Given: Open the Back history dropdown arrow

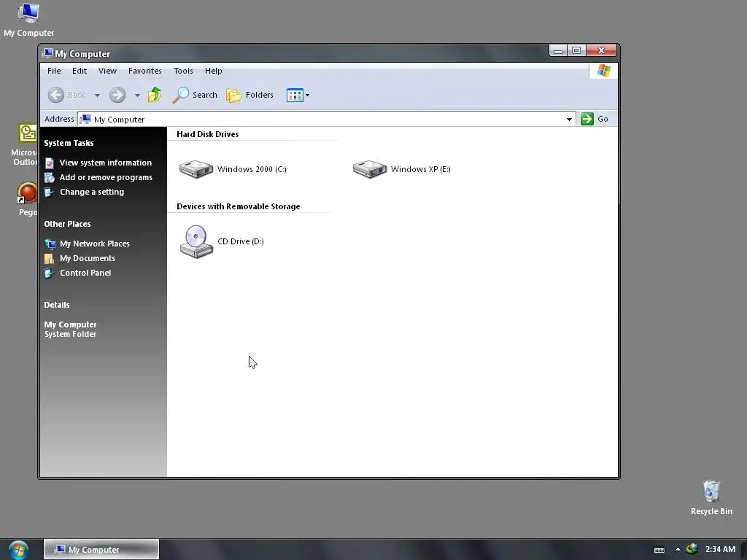Looking at the screenshot, I should tap(97, 96).
